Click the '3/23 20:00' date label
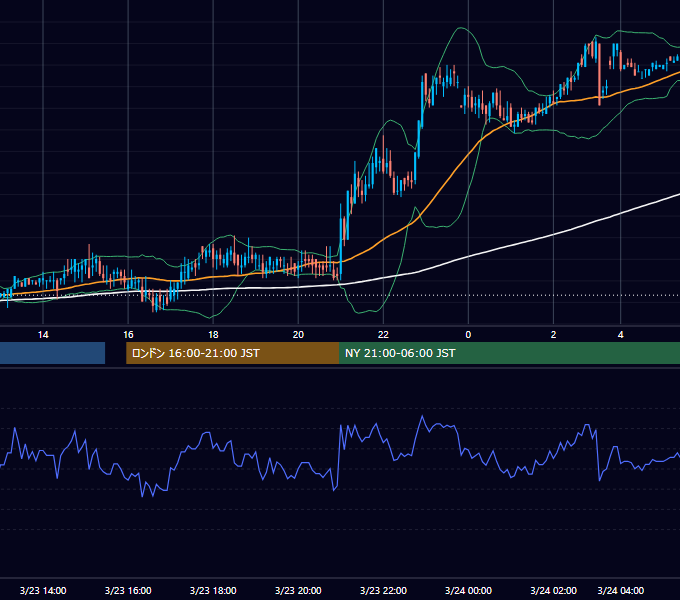Viewport: 680px width, 600px height. [x=298, y=590]
